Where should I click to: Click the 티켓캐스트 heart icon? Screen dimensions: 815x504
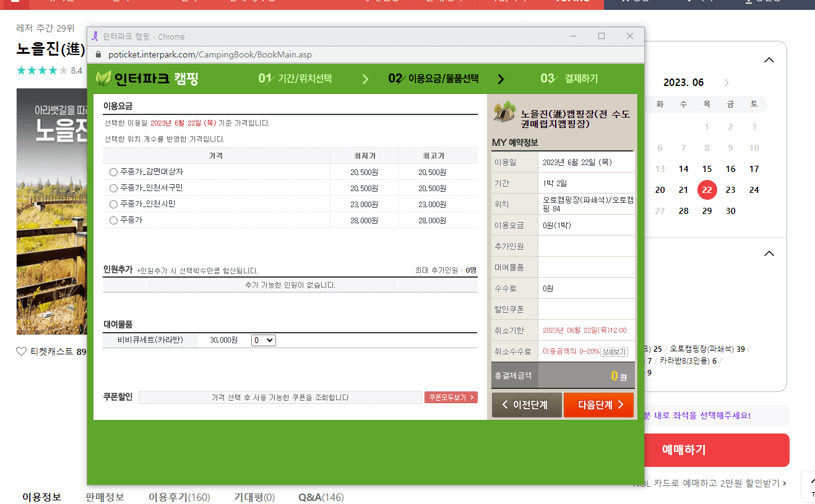point(21,351)
